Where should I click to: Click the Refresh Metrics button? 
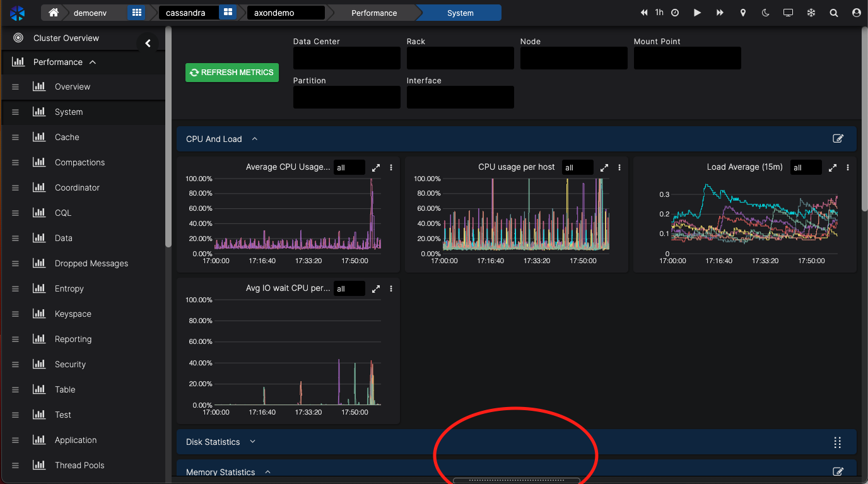[x=232, y=73]
